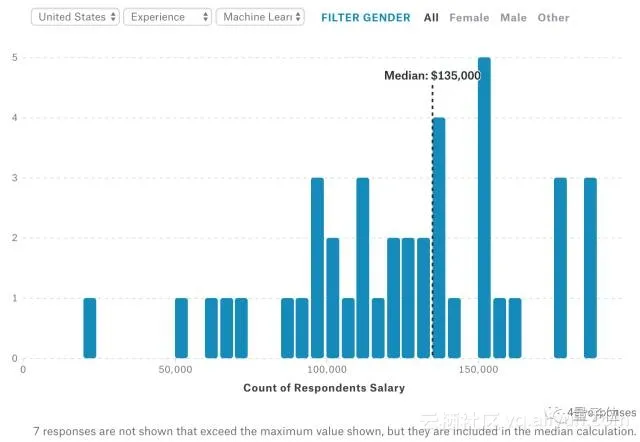
Task: Click the 150,000 x-axis tick label
Action: pyautogui.click(x=479, y=370)
